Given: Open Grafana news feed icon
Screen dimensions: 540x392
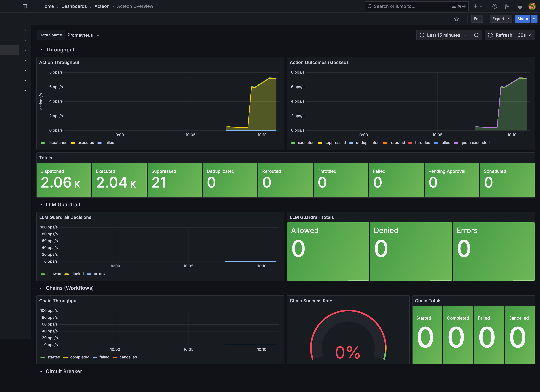Looking at the screenshot, I should [507, 6].
